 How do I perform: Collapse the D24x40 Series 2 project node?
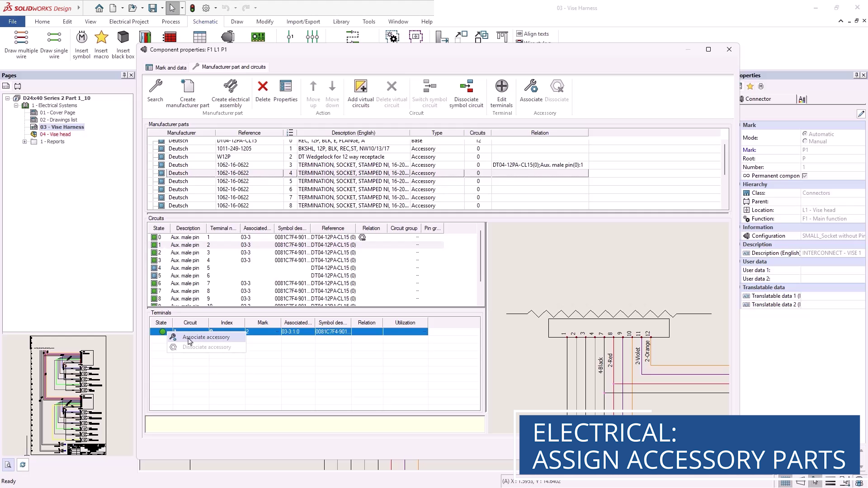tap(8, 98)
